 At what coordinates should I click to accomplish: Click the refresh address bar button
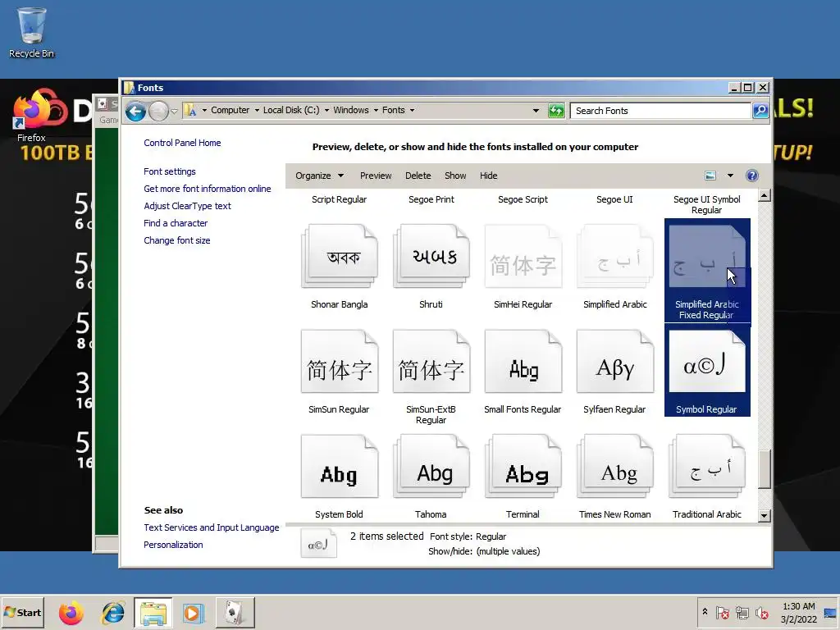pos(557,111)
